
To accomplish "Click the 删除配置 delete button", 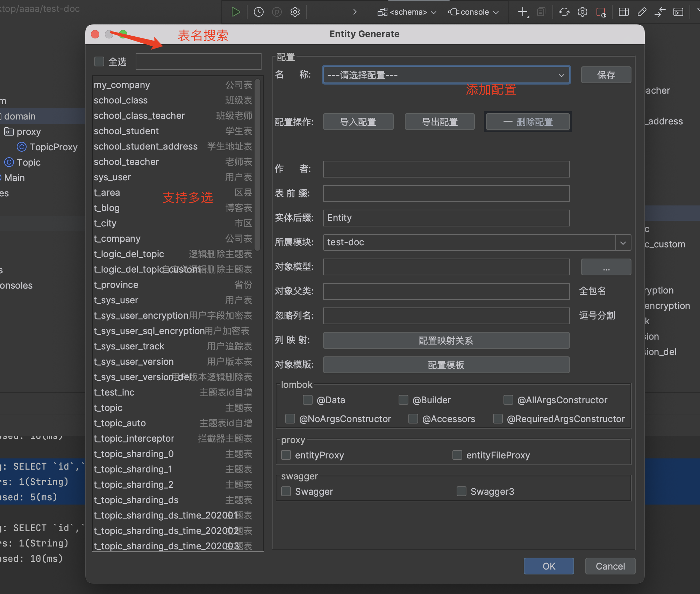I will (528, 122).
